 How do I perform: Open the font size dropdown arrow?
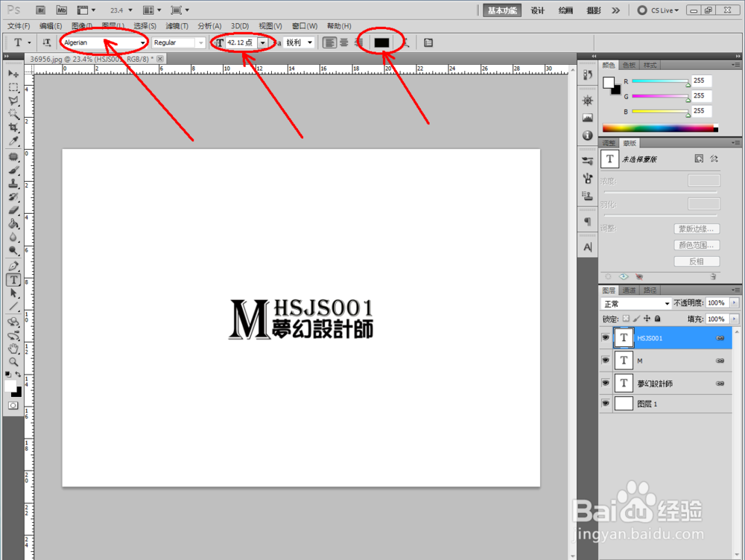click(262, 42)
